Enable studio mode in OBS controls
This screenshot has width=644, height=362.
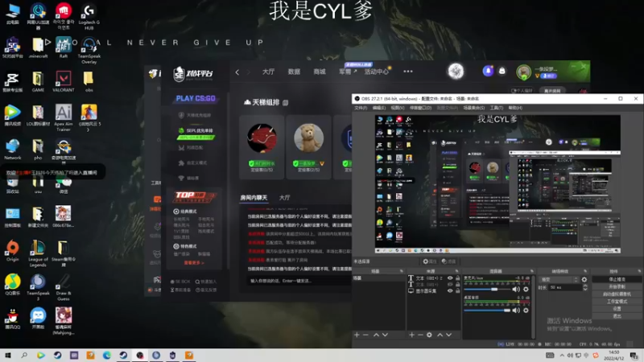(617, 301)
